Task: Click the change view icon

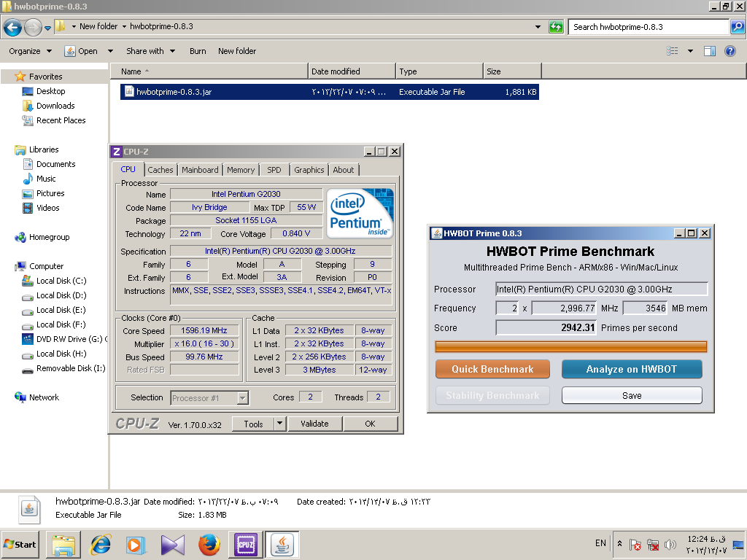Action: point(672,51)
